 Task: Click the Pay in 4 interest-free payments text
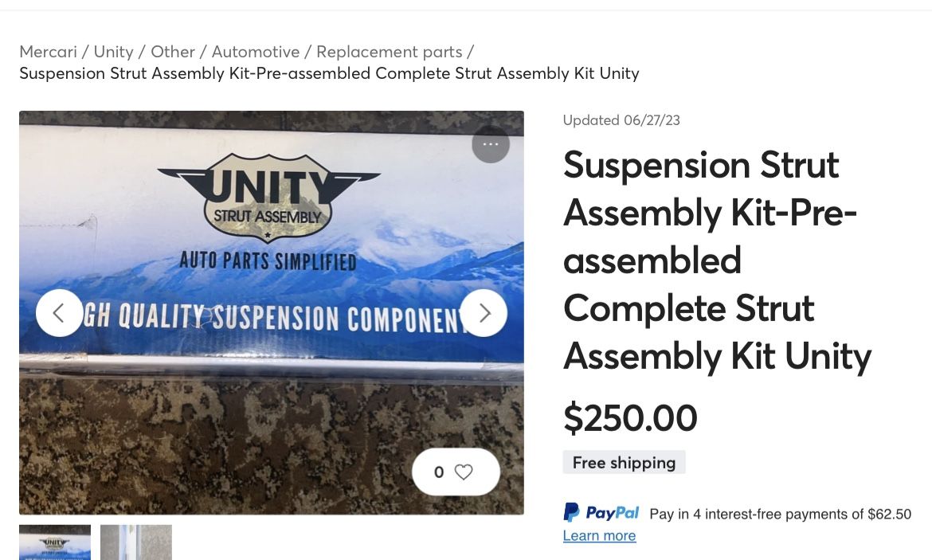(780, 514)
